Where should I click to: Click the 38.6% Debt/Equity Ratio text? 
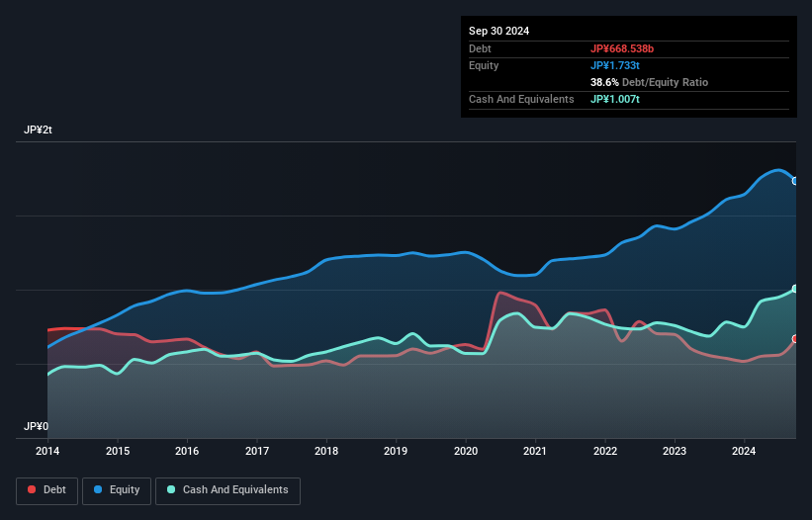click(x=649, y=82)
